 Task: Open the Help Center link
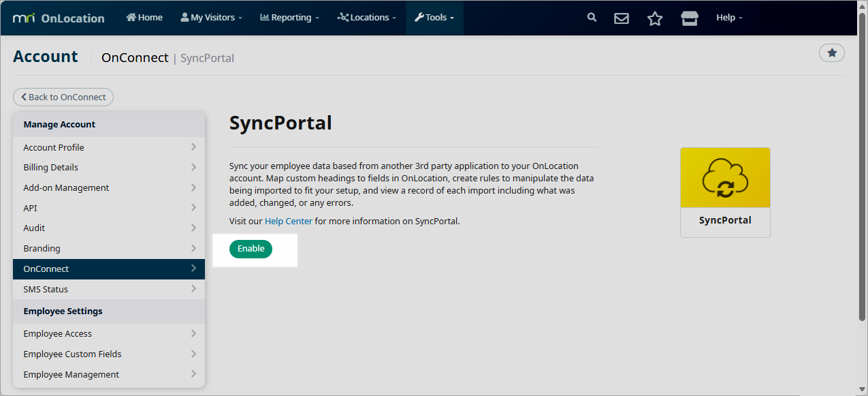click(x=289, y=221)
